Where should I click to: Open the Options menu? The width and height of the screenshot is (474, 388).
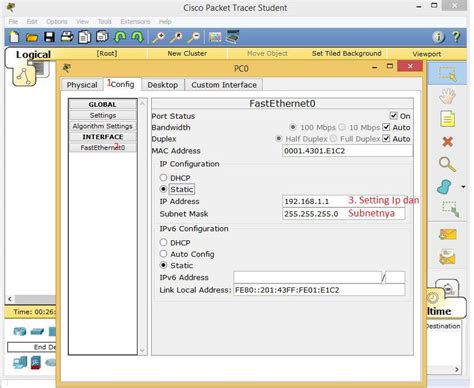point(57,22)
